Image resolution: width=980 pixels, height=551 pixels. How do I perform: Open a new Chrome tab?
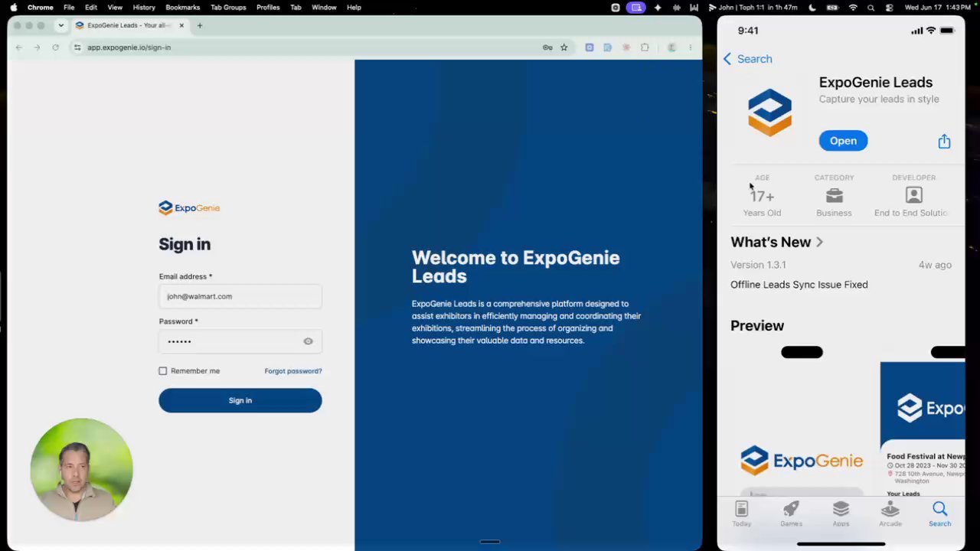coord(200,25)
